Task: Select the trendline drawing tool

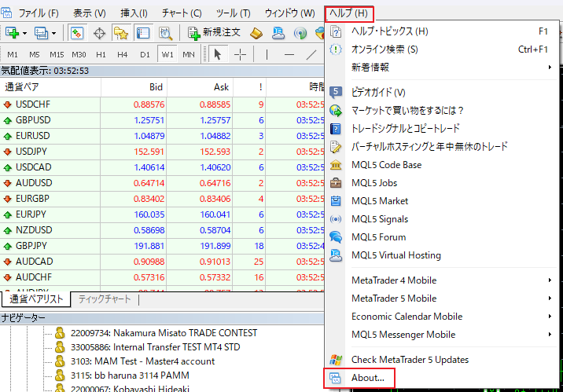Action: click(311, 54)
